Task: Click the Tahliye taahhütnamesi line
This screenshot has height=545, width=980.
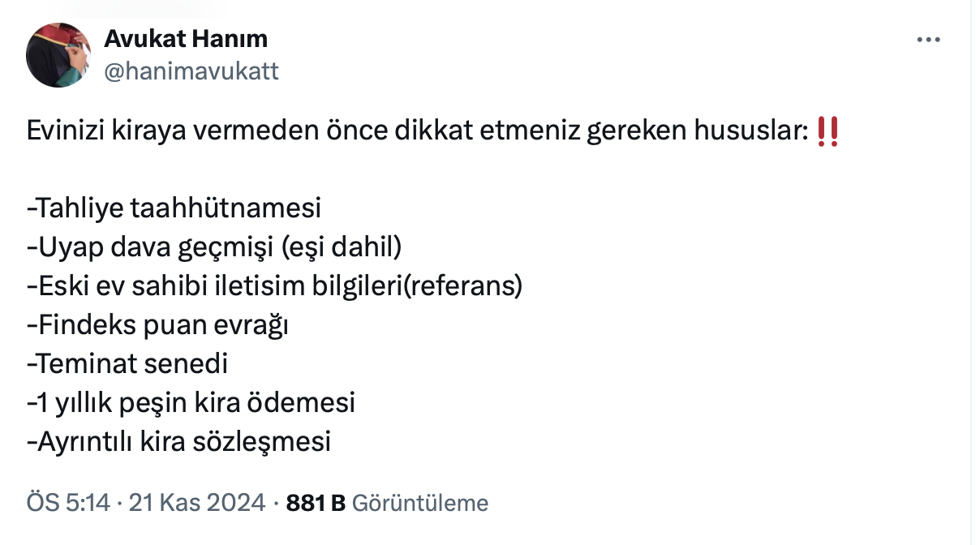Action: pos(174,208)
